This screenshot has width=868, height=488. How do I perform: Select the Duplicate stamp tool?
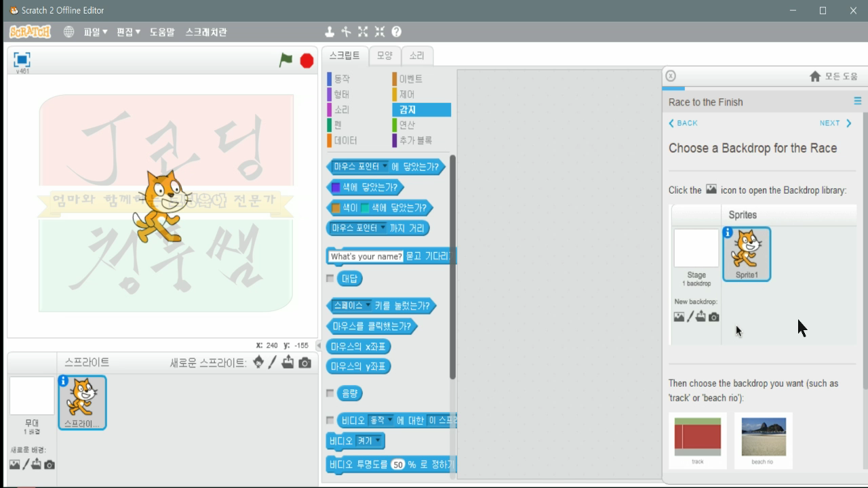coord(330,32)
